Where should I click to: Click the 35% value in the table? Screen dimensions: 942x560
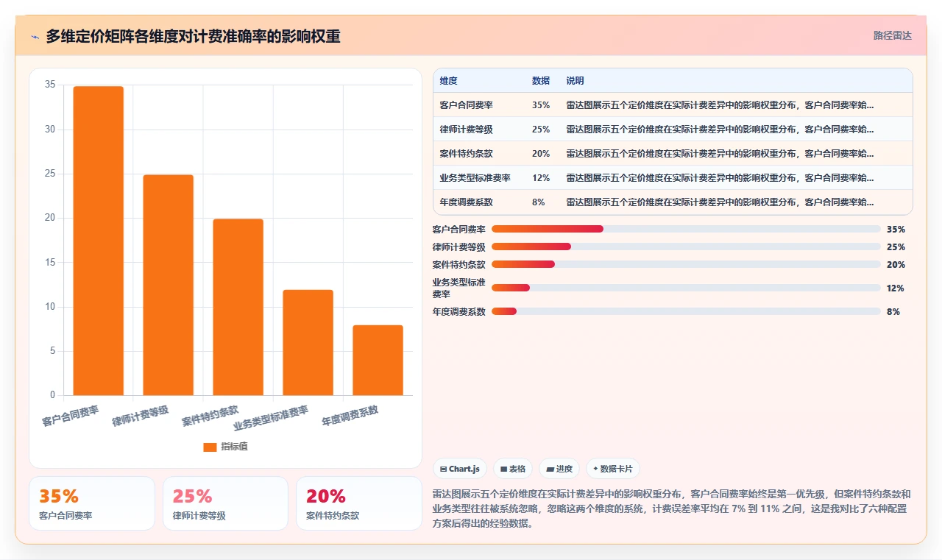pos(541,105)
